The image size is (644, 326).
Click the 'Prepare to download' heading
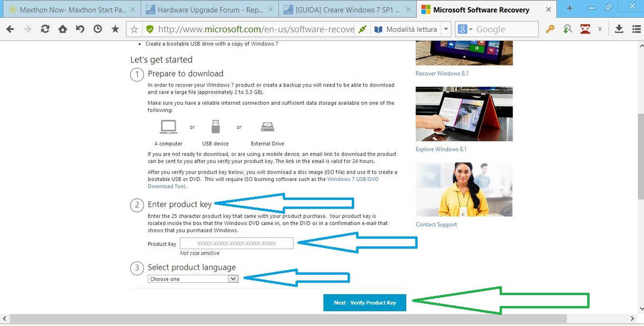click(186, 73)
